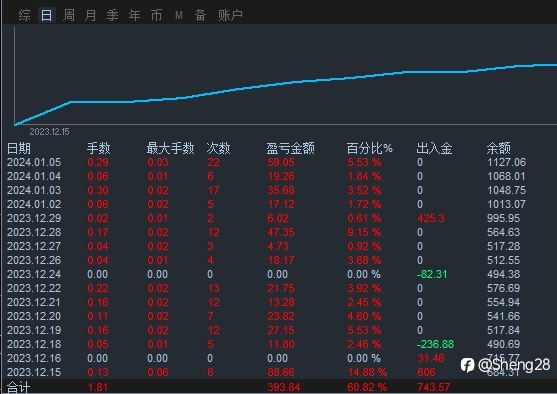This screenshot has width=557, height=394.
Task: Click the deposit value 425.3
Action: [431, 218]
